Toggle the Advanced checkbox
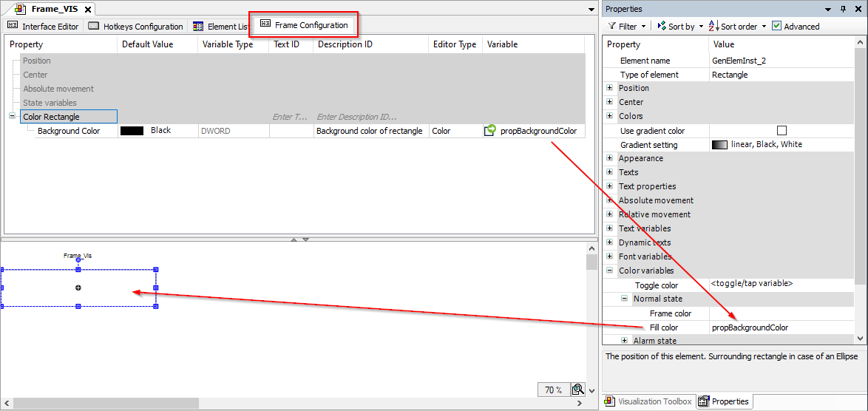 [x=776, y=26]
